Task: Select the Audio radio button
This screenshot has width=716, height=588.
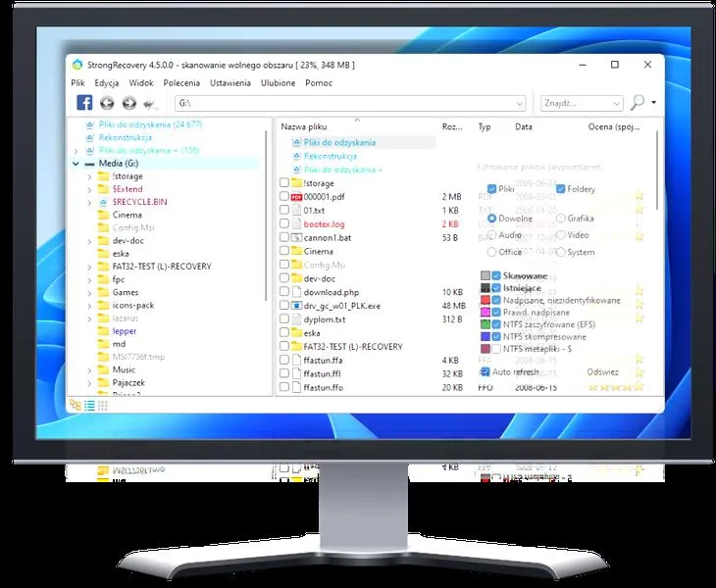Action: coord(491,235)
